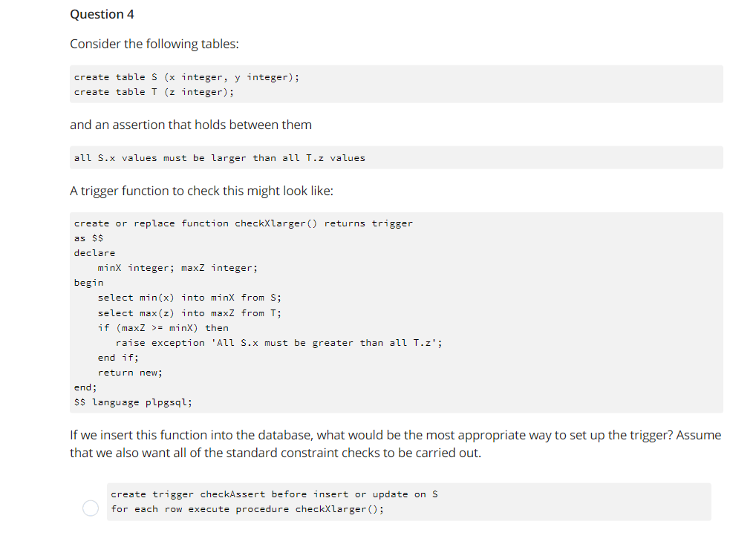756x547 pixels.
Task: Click the 'select max(z) into maxZ from T' line
Action: [x=189, y=313]
